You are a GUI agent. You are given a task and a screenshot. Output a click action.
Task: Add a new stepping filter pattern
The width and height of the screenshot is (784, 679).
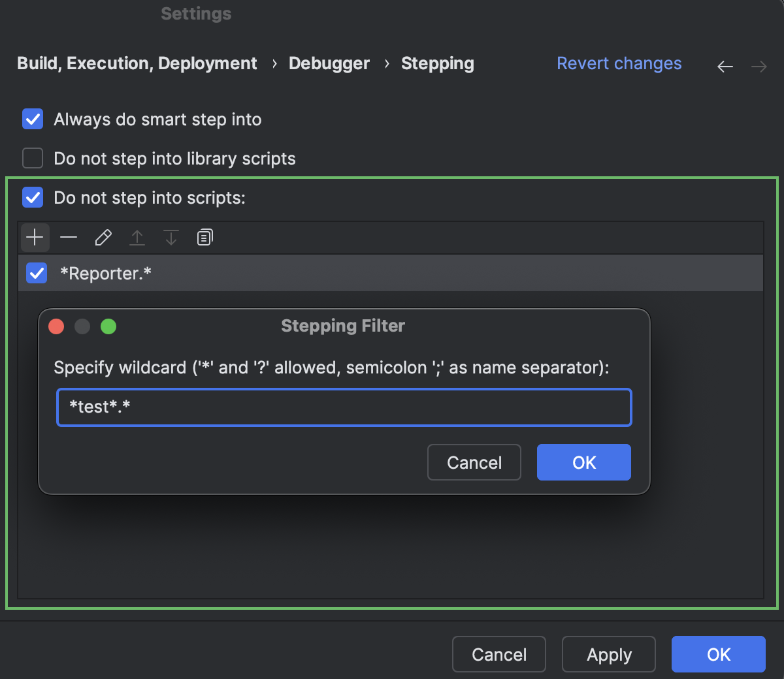coord(35,237)
